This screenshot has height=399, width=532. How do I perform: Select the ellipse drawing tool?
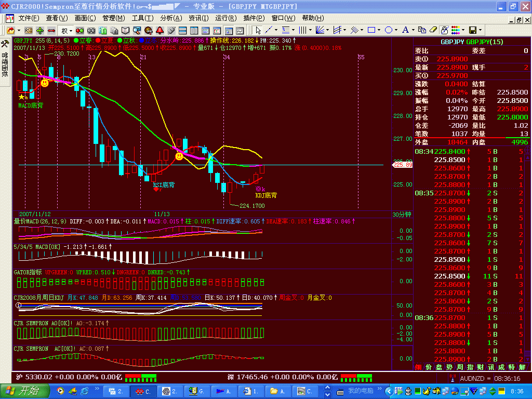click(x=389, y=30)
